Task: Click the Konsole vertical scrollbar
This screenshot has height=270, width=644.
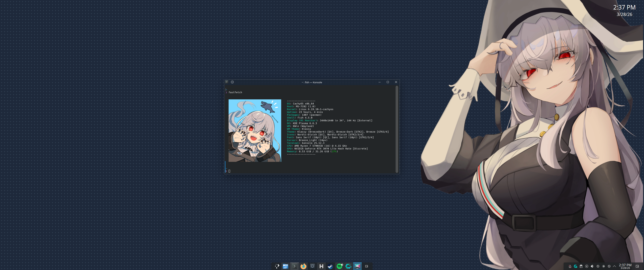Action: [x=397, y=129]
